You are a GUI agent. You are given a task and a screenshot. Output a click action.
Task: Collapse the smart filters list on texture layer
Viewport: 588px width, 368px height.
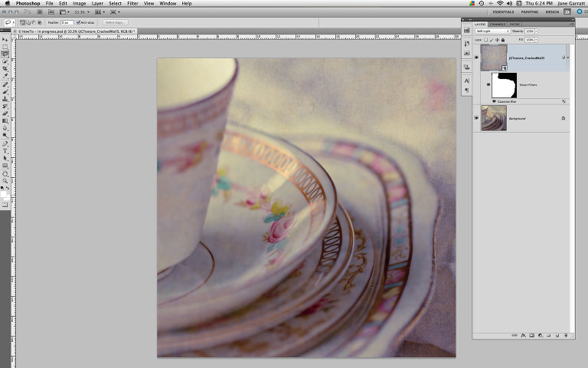pyautogui.click(x=567, y=58)
